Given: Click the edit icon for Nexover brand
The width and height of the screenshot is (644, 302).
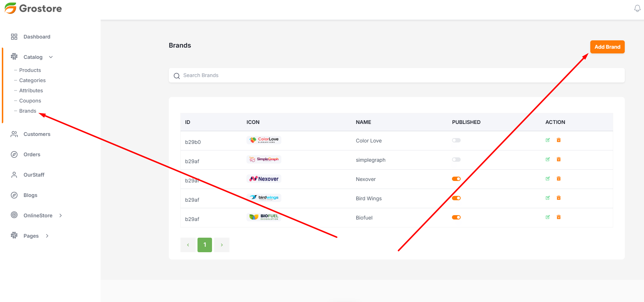Looking at the screenshot, I should 547,179.
